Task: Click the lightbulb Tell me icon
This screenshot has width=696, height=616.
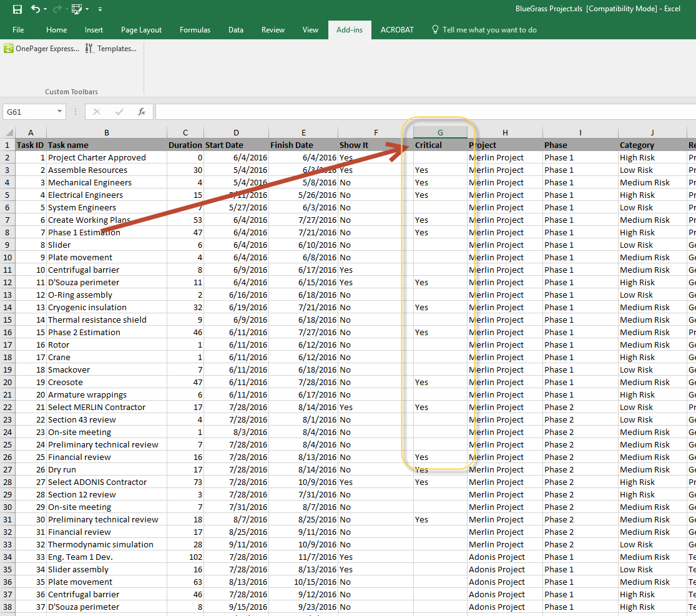Action: pos(435,30)
